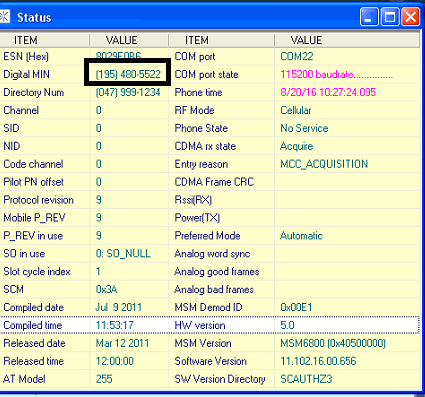
Task: Select the Released date Mar 12 2011
Action: point(122,343)
